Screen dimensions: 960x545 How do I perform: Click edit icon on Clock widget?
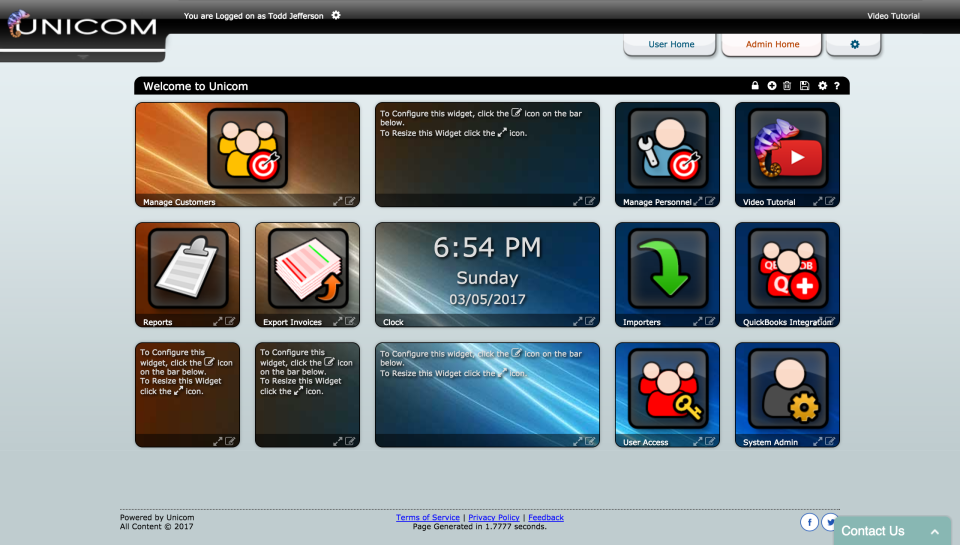[x=590, y=321]
